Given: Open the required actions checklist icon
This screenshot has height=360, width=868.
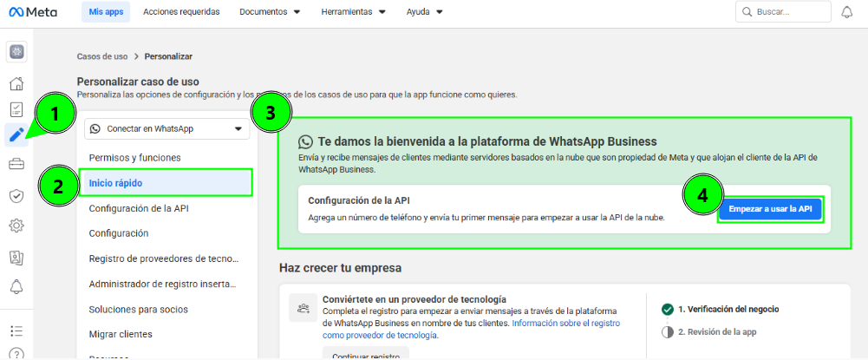Looking at the screenshot, I should point(16,109).
